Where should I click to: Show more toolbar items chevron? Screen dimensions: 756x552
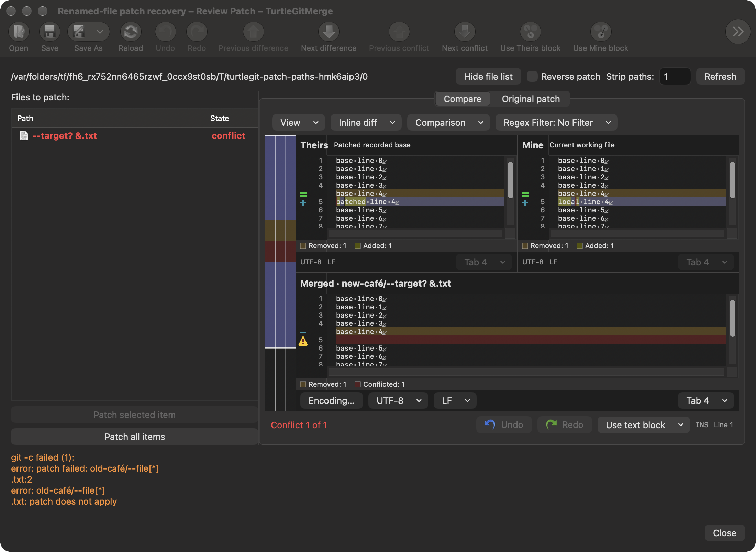click(737, 32)
